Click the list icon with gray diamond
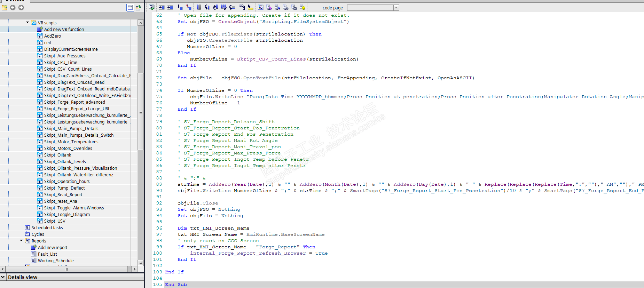Screen dimensions: 644x288 (x=286, y=7)
